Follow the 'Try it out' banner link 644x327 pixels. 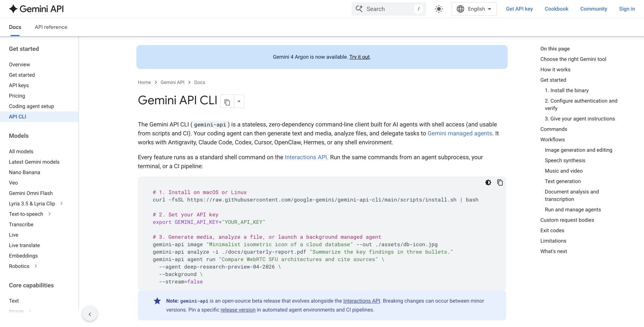point(359,57)
